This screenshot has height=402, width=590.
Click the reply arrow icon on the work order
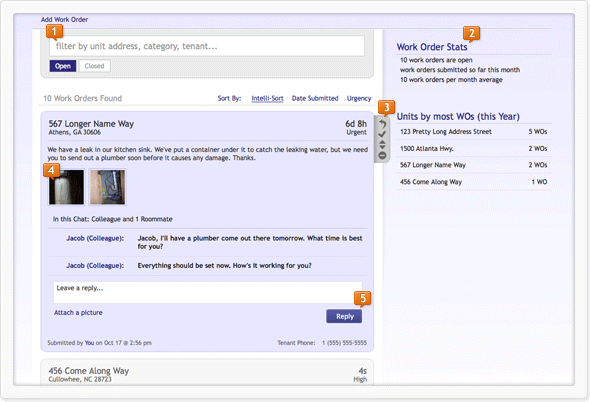(x=382, y=124)
